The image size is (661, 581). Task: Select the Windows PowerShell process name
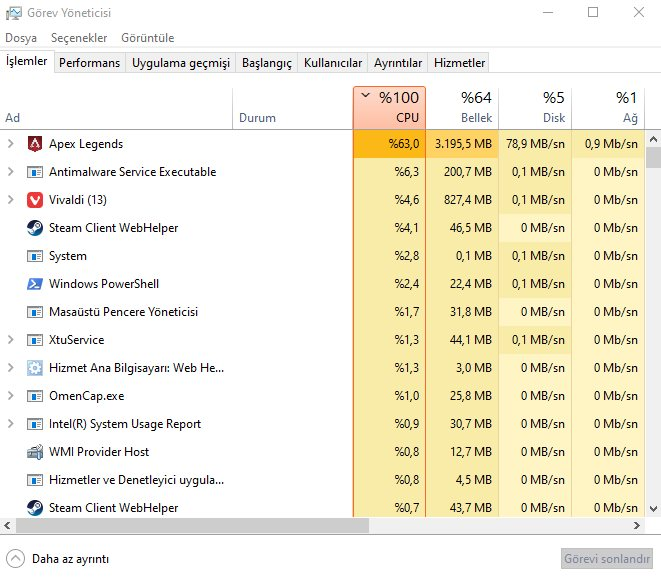[x=104, y=284]
